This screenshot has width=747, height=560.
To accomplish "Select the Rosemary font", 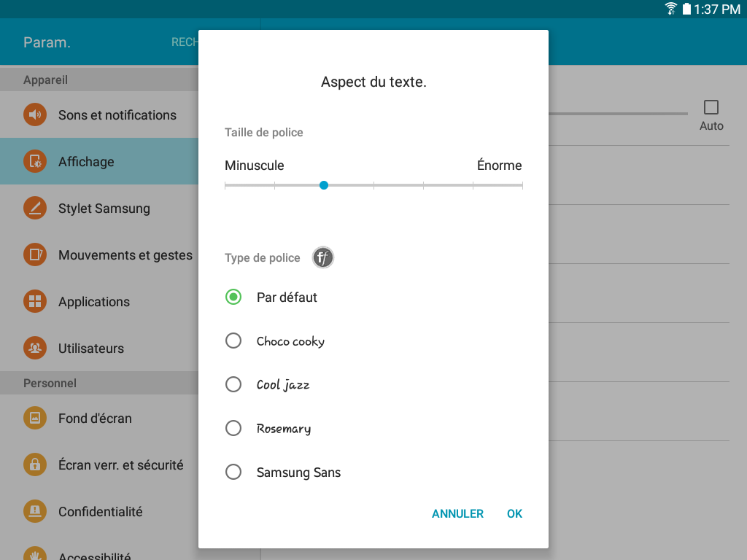I will coord(268,428).
